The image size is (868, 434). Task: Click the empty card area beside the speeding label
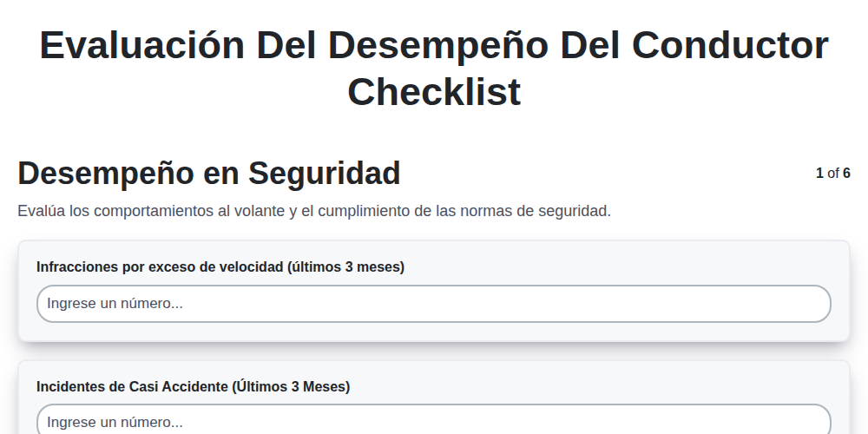pos(617,266)
